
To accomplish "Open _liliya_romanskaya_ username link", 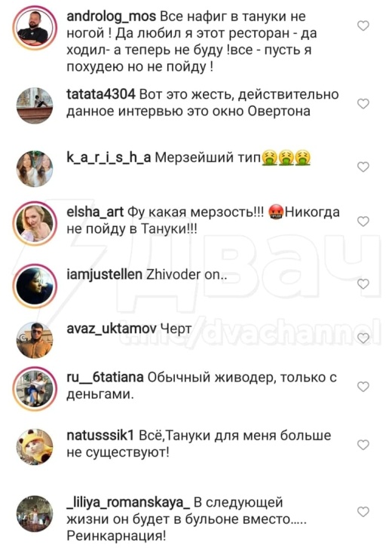I will [128, 503].
